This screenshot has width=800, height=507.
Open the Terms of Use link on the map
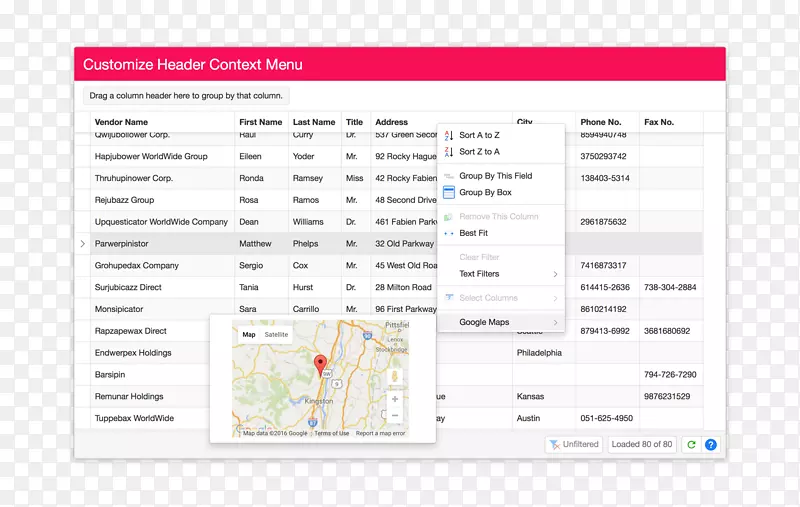332,433
